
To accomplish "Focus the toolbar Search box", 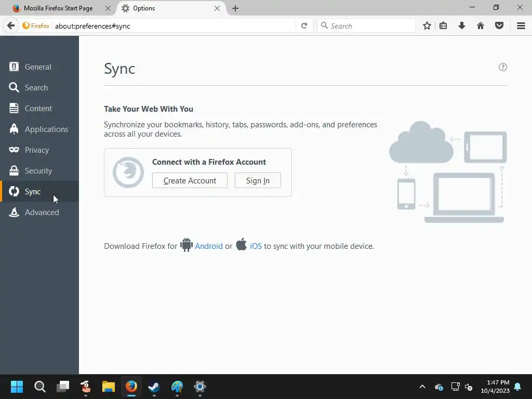I will coord(366,26).
